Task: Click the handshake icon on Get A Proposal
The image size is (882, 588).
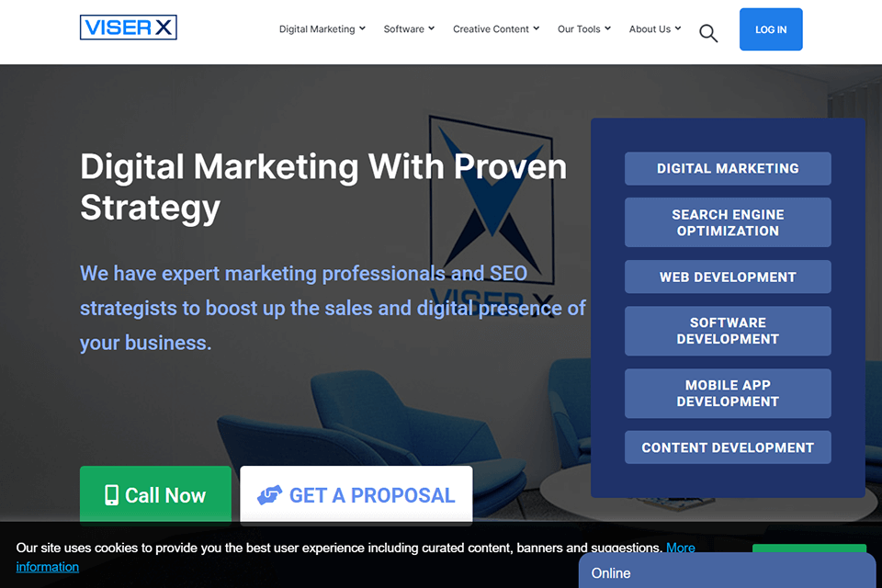Action: click(269, 495)
